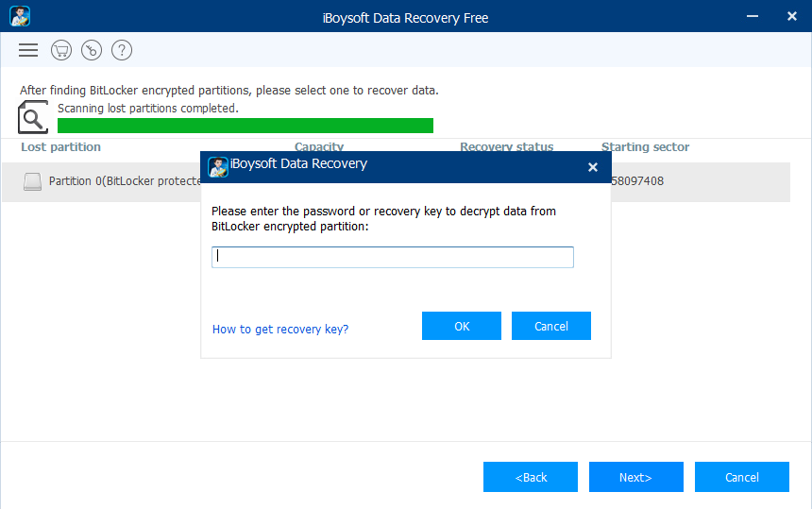Select the Partition 0 BitLocker row
The height and width of the screenshot is (509, 812).
[113, 181]
